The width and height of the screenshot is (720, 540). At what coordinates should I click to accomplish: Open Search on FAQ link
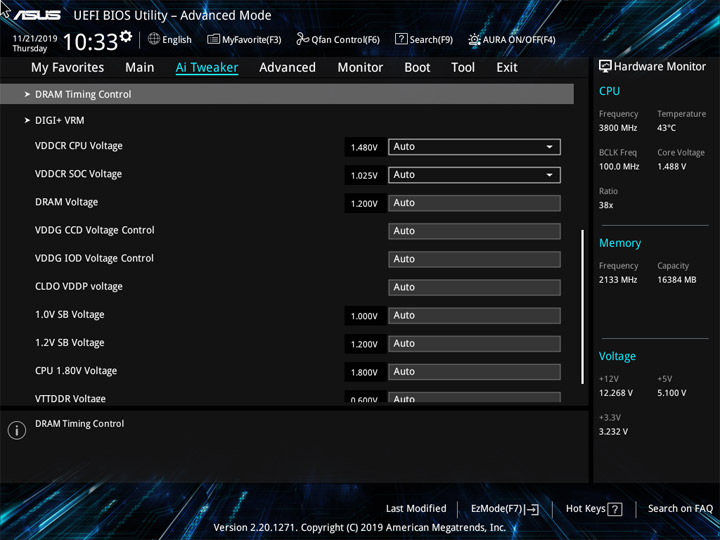point(680,508)
